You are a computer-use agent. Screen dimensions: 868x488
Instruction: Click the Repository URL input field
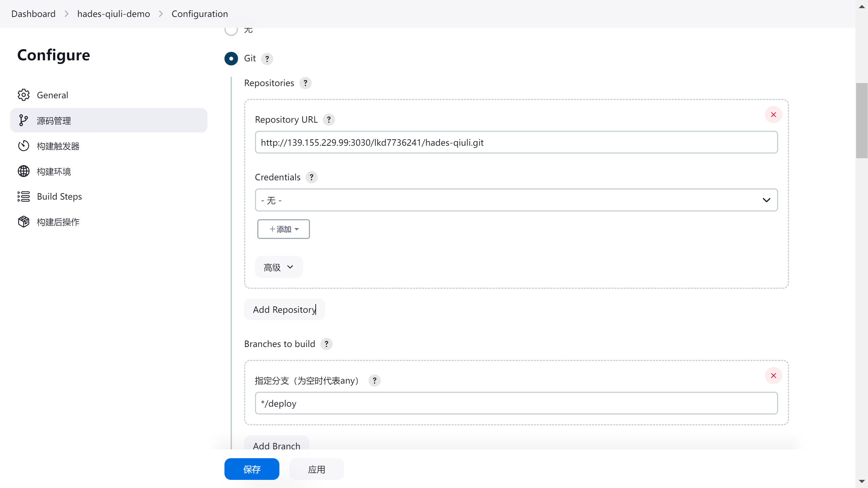pyautogui.click(x=516, y=142)
